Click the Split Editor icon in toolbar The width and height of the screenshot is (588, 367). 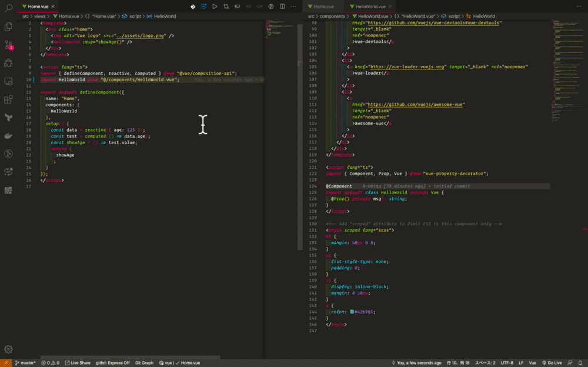[282, 6]
